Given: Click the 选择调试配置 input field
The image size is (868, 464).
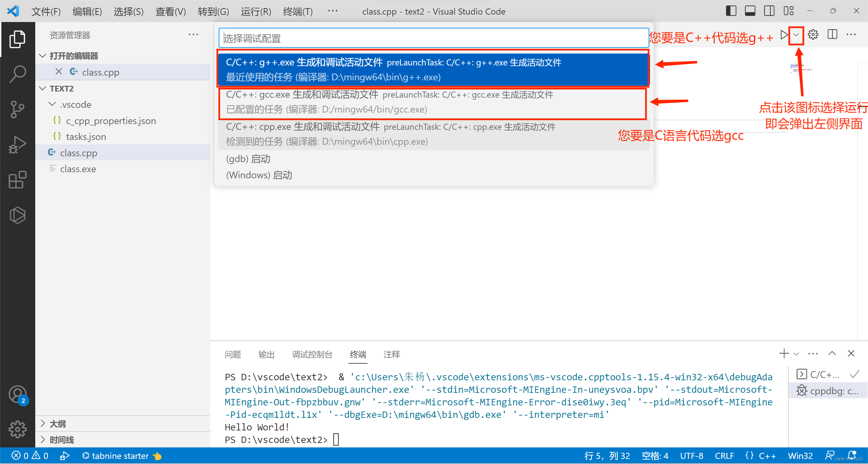Looking at the screenshot, I should pyautogui.click(x=433, y=38).
